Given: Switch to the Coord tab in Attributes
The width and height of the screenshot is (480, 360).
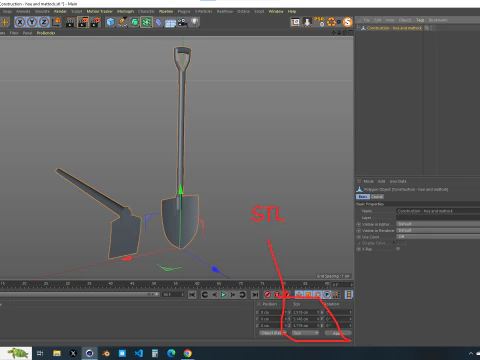Looking at the screenshot, I should click(x=377, y=197).
